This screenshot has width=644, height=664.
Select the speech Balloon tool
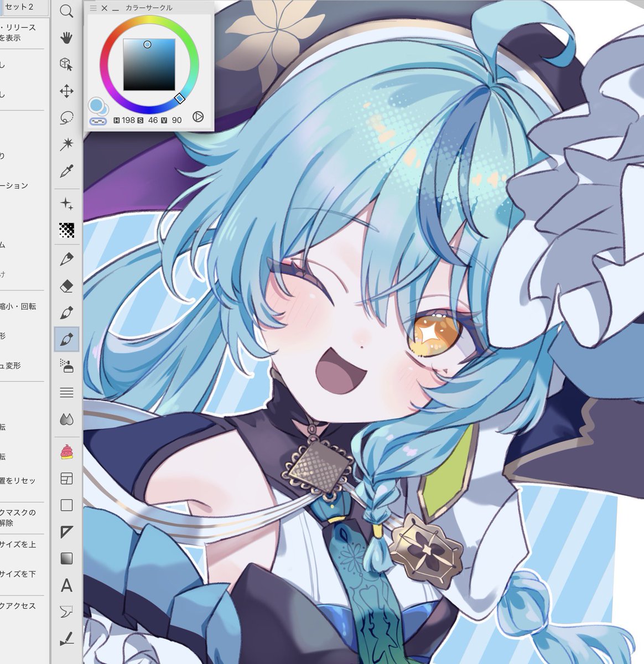66,611
